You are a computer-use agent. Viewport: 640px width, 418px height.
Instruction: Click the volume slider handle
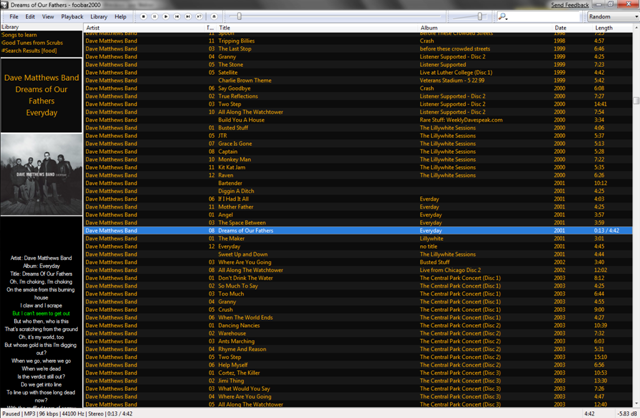click(480, 16)
